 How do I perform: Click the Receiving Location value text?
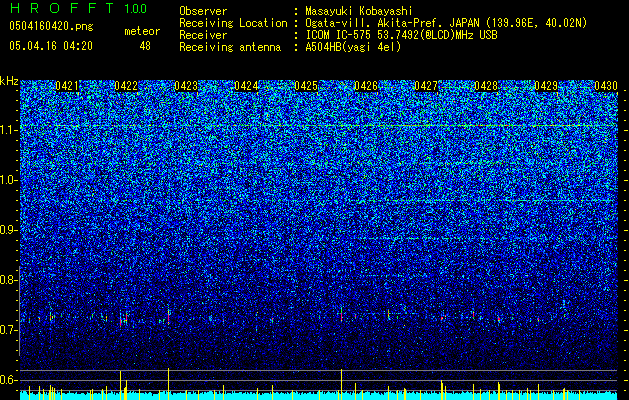(446, 23)
